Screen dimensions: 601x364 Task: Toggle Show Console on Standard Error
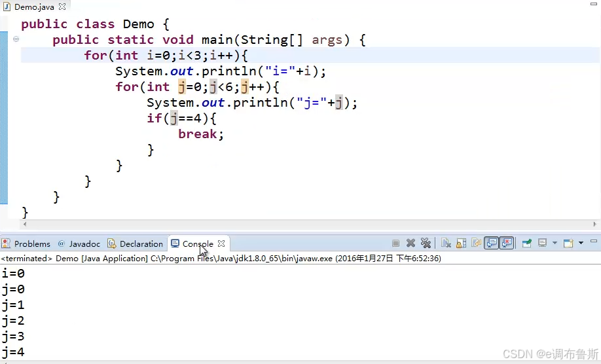[506, 244]
